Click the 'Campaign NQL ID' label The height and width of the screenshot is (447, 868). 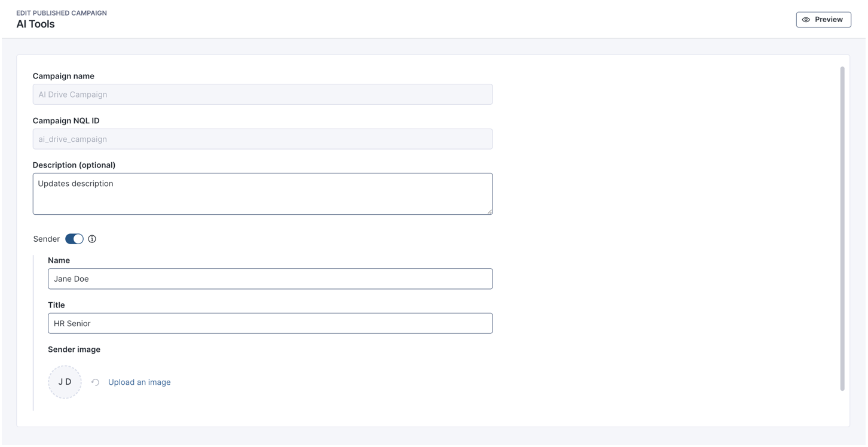pos(66,120)
